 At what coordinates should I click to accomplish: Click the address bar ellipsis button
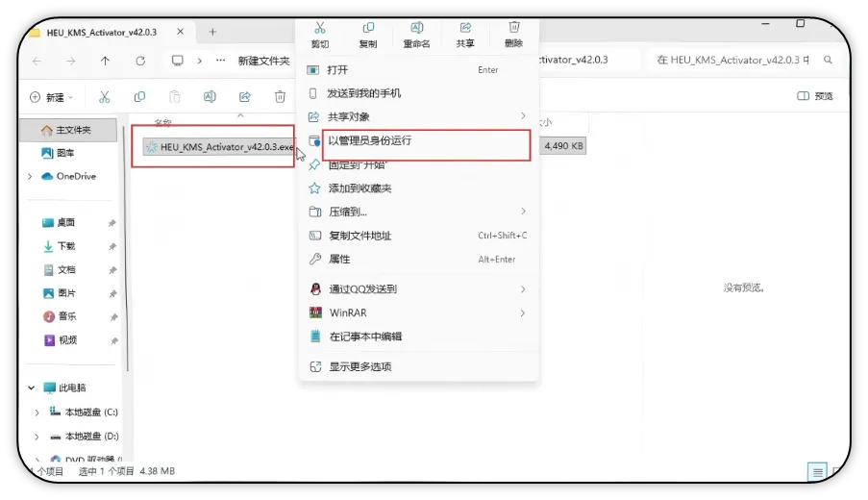[x=221, y=61]
